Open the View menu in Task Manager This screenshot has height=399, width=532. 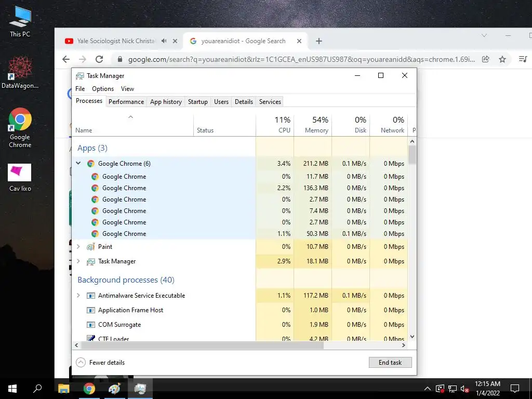click(128, 88)
